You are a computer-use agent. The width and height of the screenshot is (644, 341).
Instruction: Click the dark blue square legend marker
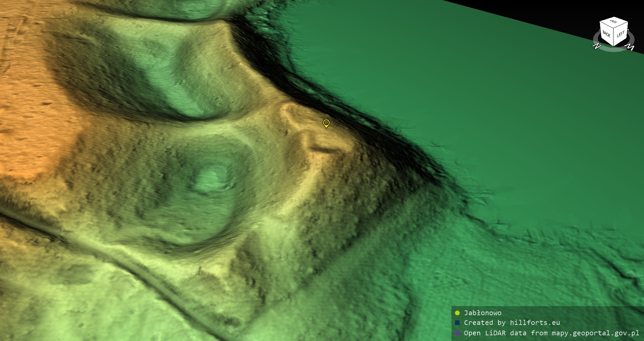click(x=457, y=323)
